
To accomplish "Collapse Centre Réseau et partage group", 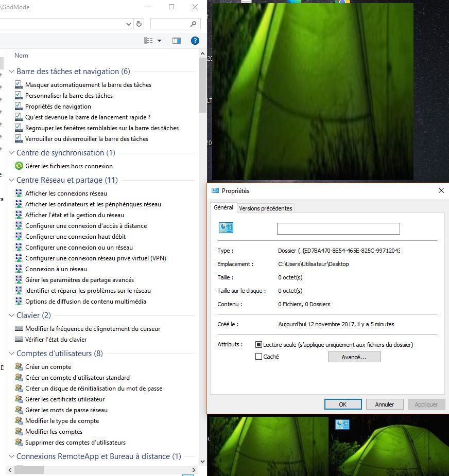I will coord(12,180).
